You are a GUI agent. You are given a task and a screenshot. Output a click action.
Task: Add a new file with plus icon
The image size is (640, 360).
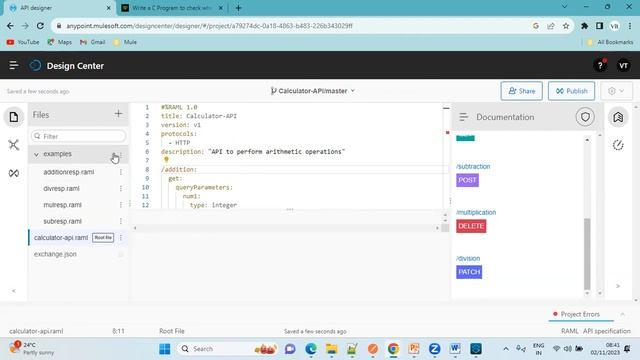[118, 114]
